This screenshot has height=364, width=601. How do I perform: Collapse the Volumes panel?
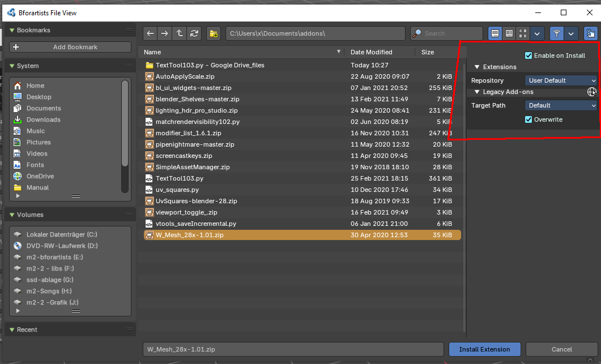12,215
